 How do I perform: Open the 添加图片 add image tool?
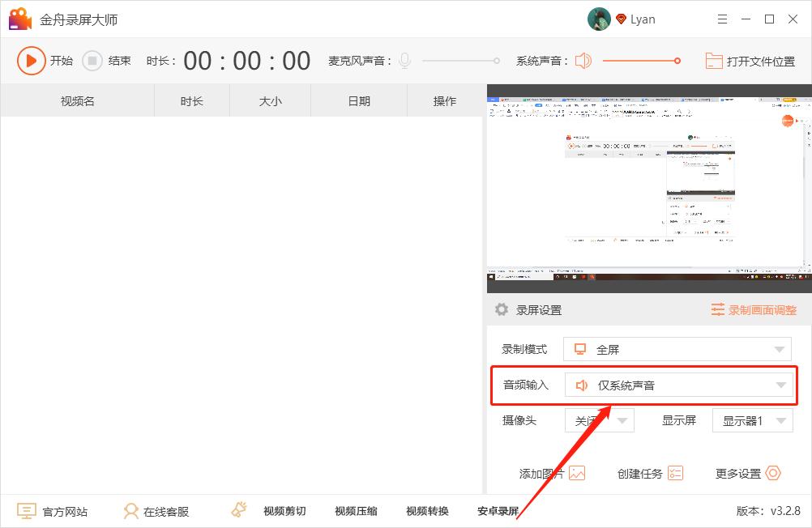pos(552,474)
